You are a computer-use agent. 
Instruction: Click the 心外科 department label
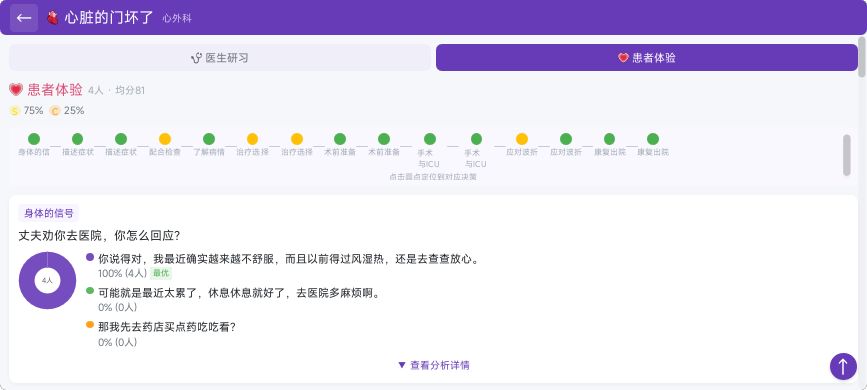tap(177, 19)
